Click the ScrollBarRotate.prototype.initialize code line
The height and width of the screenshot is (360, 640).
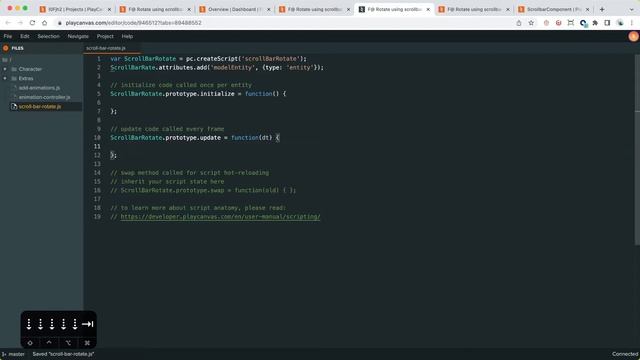198,94
